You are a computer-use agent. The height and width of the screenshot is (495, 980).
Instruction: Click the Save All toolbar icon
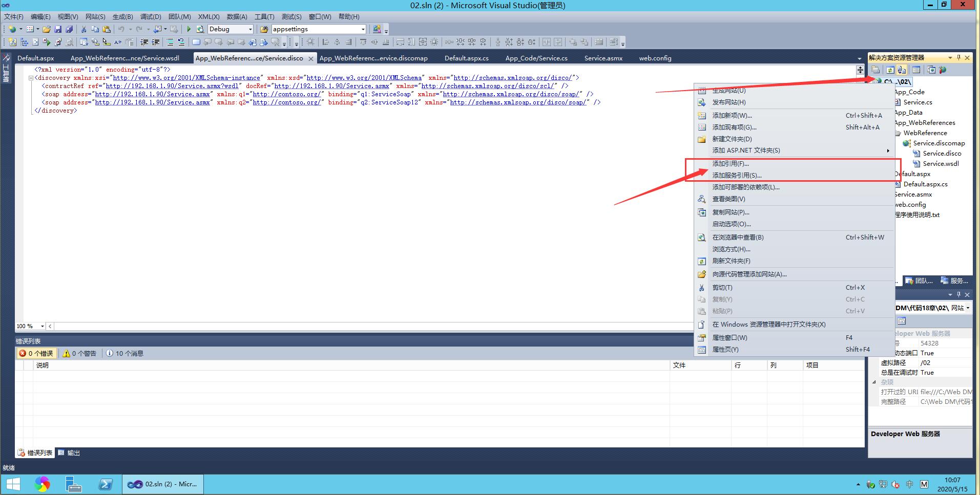tap(69, 29)
